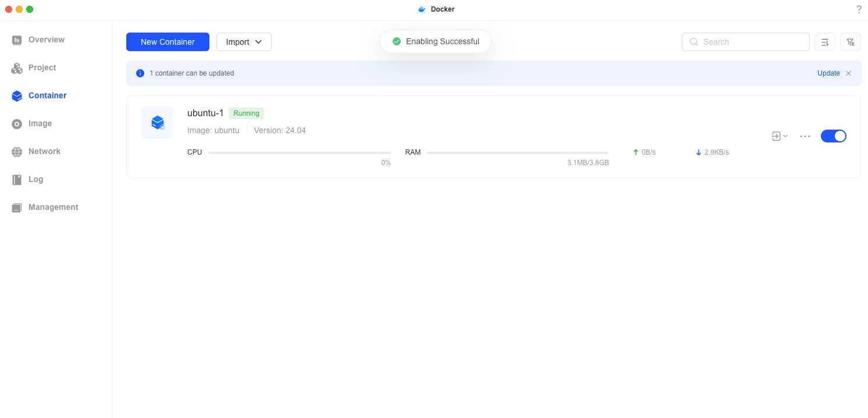Viewport: 868px width, 418px height.
Task: Open the ubuntu-1 terminal access dropdown
Action: coord(779,136)
